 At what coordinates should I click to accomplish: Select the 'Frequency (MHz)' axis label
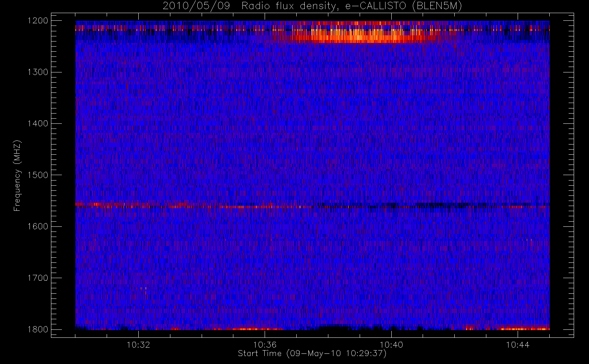click(x=17, y=175)
